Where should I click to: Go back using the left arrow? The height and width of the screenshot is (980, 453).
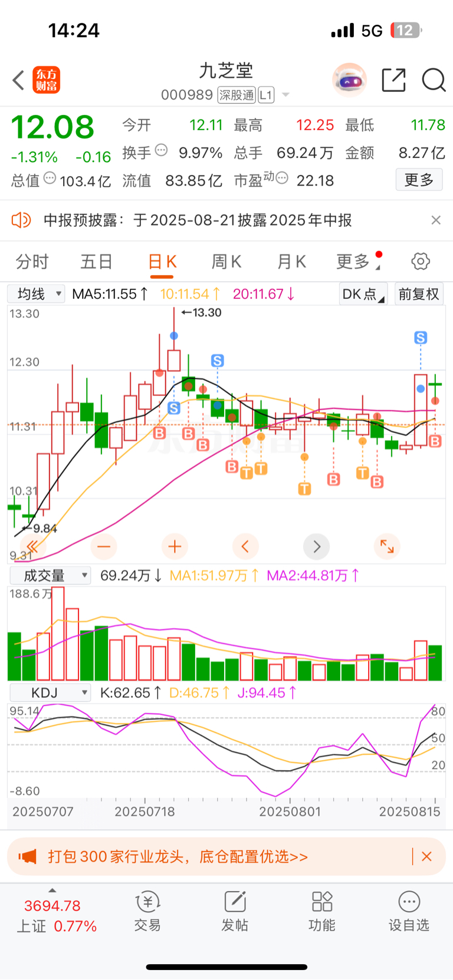pyautogui.click(x=18, y=80)
